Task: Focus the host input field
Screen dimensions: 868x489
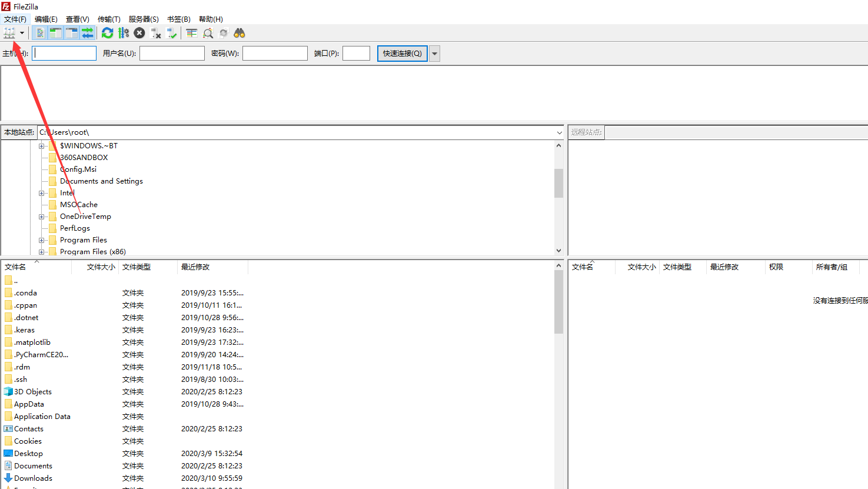Action: pyautogui.click(x=64, y=53)
